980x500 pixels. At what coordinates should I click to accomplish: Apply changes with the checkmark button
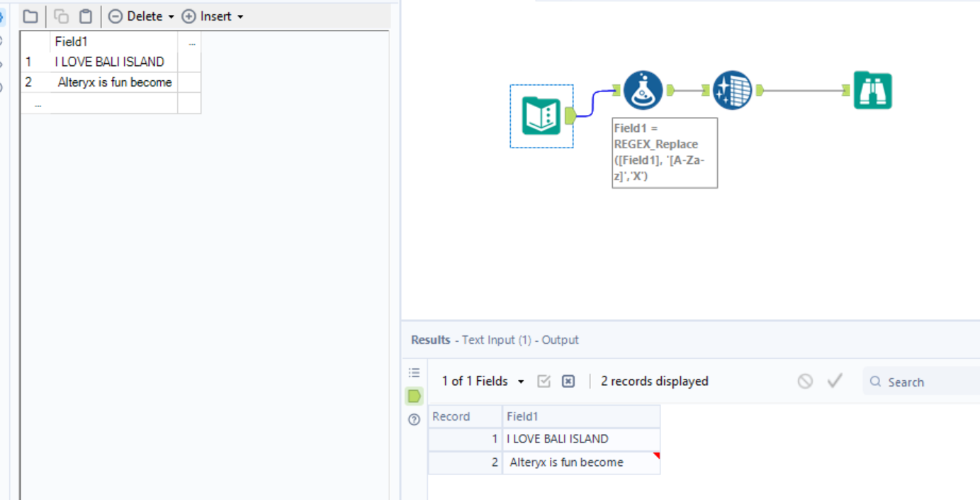coord(834,381)
